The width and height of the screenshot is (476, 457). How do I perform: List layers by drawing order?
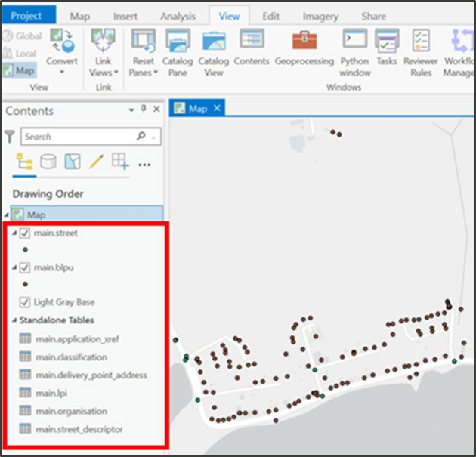point(24,161)
